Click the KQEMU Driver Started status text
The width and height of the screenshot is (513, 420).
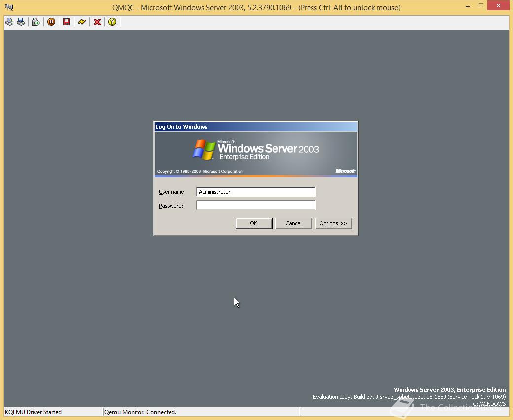pyautogui.click(x=34, y=412)
